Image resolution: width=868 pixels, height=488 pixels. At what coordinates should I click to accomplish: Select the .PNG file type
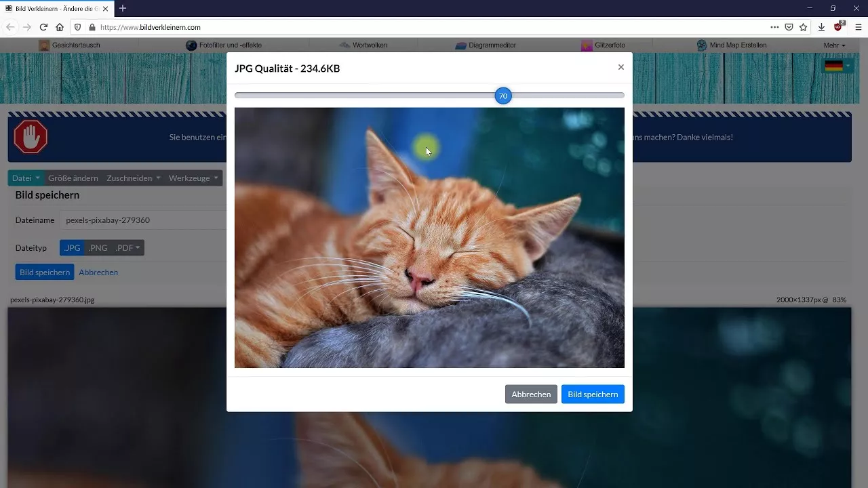[98, 248]
